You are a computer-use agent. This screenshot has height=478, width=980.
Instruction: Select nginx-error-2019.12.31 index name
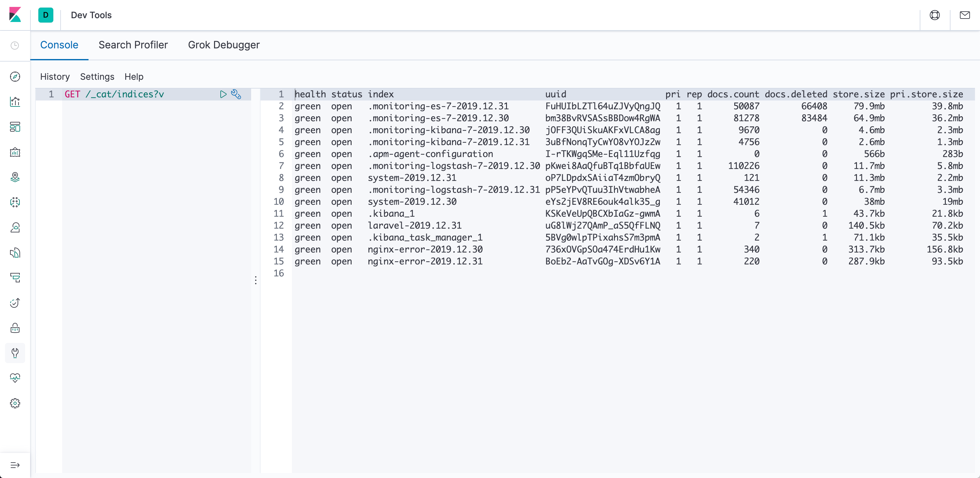425,261
